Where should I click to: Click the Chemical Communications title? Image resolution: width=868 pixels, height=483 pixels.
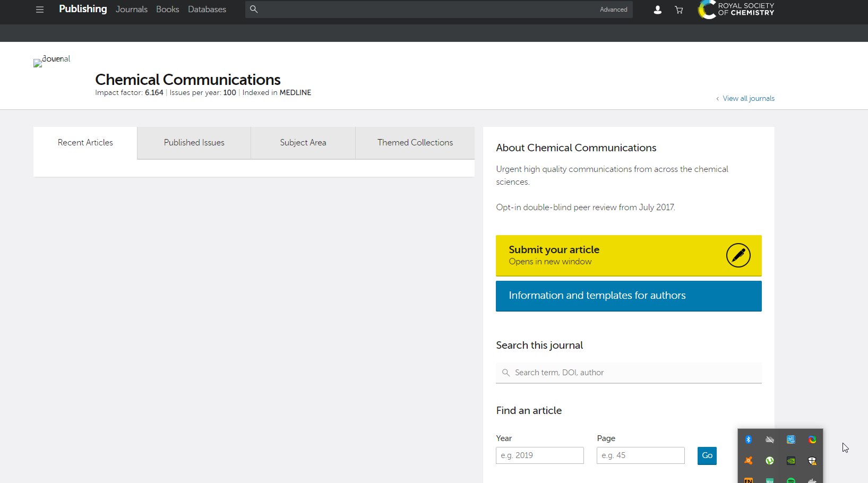click(188, 80)
